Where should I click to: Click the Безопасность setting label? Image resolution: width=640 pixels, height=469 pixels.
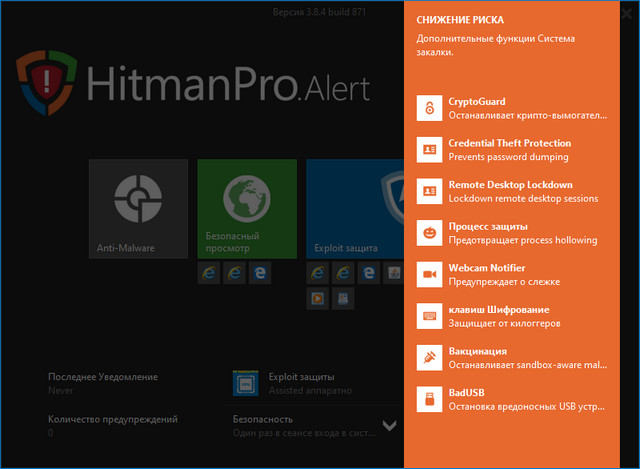click(x=262, y=419)
